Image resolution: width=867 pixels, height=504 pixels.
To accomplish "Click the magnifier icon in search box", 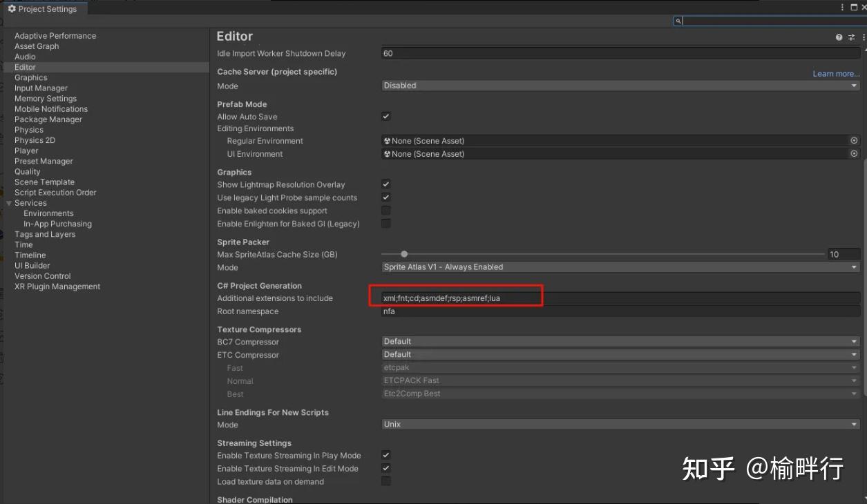I will pyautogui.click(x=678, y=21).
